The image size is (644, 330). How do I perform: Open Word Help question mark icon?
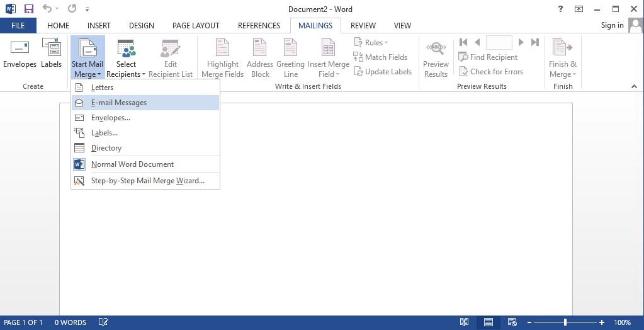[x=560, y=9]
